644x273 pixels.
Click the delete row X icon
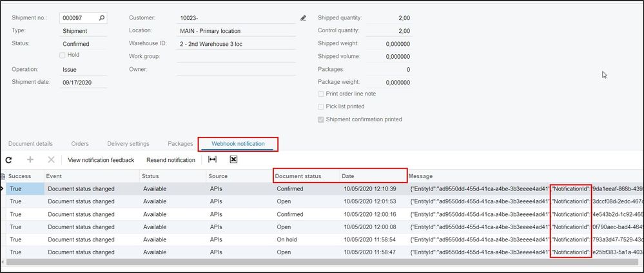tap(51, 159)
